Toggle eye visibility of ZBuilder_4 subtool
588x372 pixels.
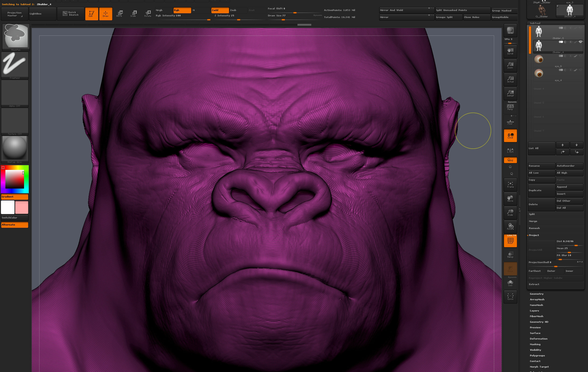coord(581,42)
